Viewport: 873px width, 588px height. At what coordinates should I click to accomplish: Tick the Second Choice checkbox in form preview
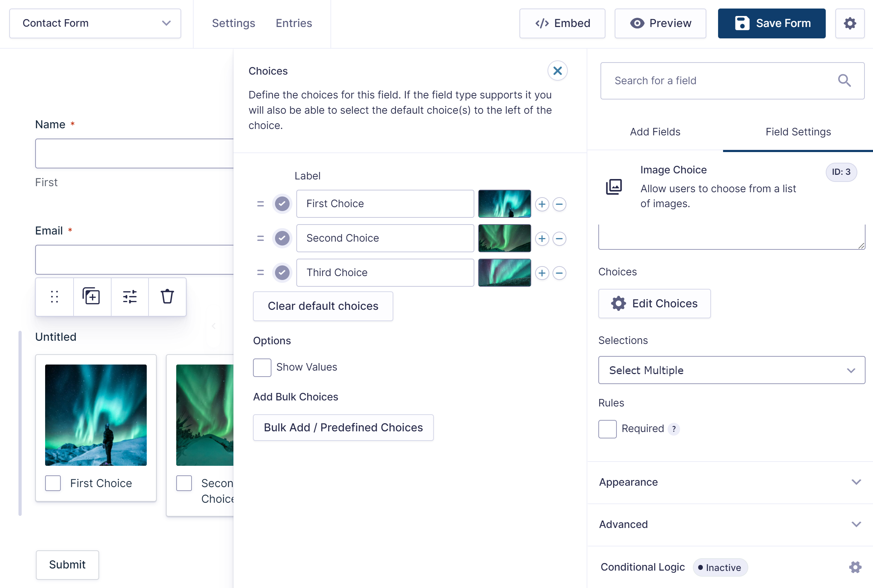[x=184, y=483]
